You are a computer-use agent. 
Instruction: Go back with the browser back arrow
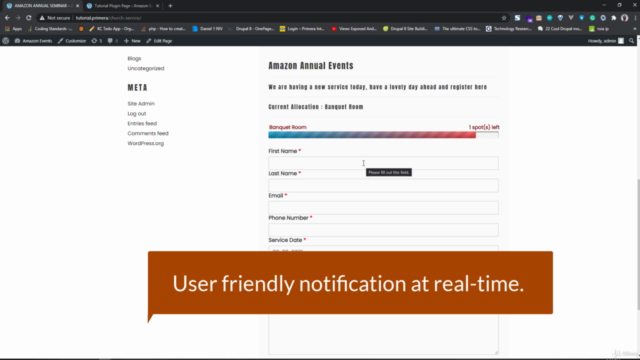click(x=7, y=18)
